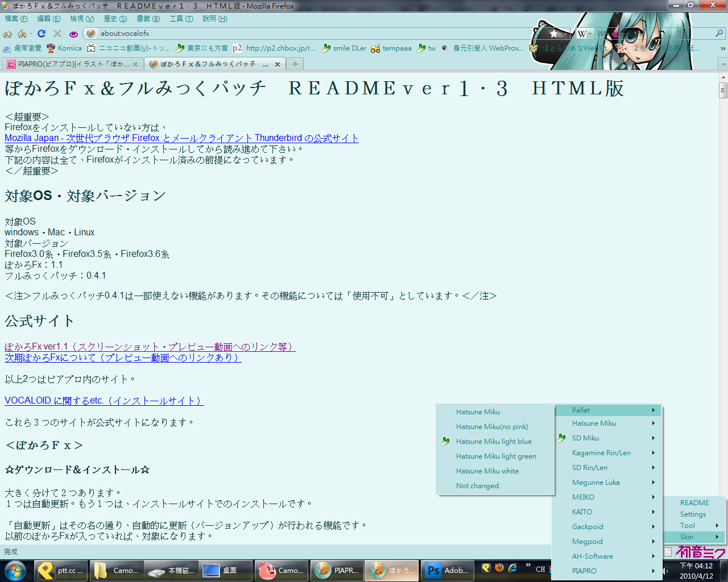Screen dimensions: 728x582
Task: Open the 歷史 (S) menu
Action: coord(115,19)
